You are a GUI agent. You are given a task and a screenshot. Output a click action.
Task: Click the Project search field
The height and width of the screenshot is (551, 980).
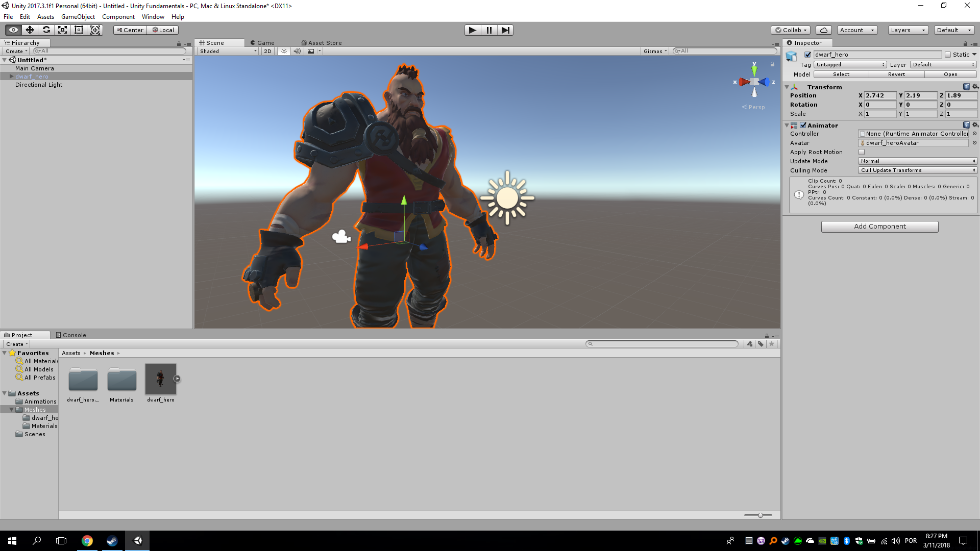(662, 344)
